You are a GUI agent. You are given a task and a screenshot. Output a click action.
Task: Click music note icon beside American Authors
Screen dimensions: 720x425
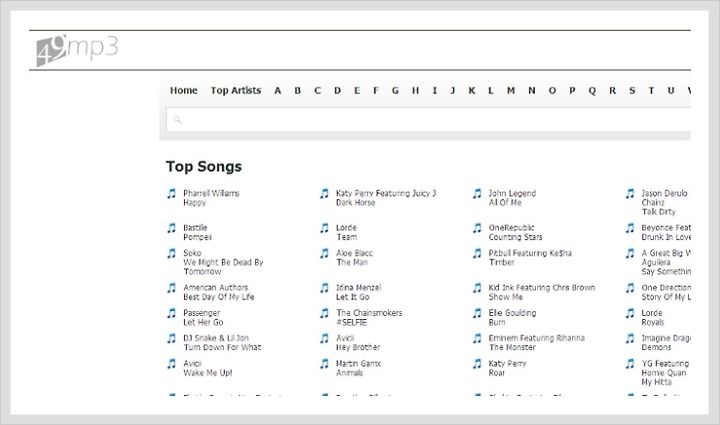[171, 288]
